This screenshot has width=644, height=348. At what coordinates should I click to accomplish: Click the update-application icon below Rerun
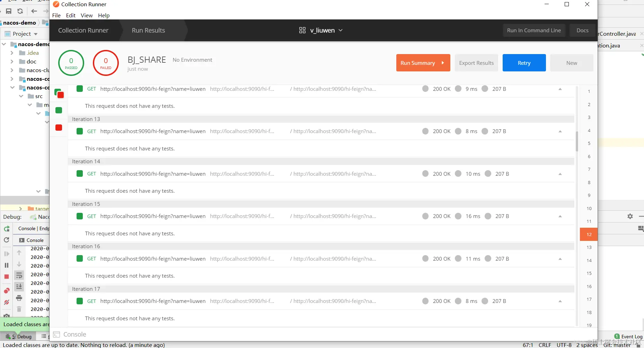coord(7,240)
